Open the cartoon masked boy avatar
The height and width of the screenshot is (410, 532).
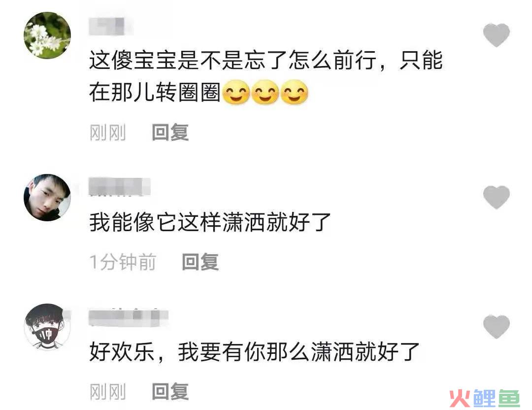pos(47,327)
